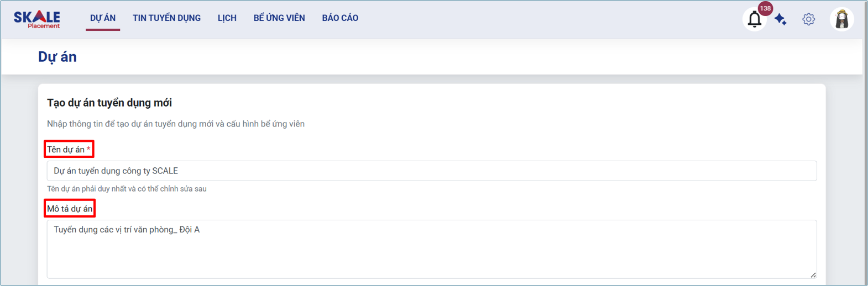This screenshot has height=286, width=868.
Task: Click the Nhập thông tin subtitle text
Action: pyautogui.click(x=175, y=124)
